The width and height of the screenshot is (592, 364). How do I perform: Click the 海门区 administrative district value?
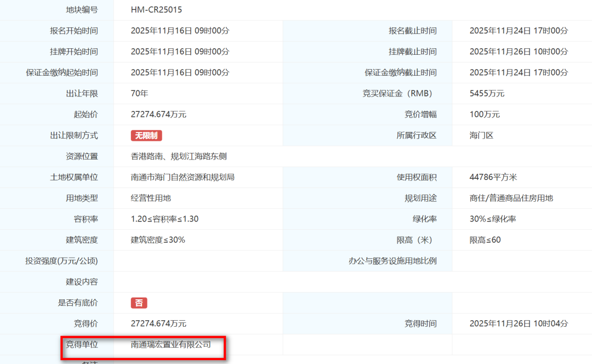point(481,135)
